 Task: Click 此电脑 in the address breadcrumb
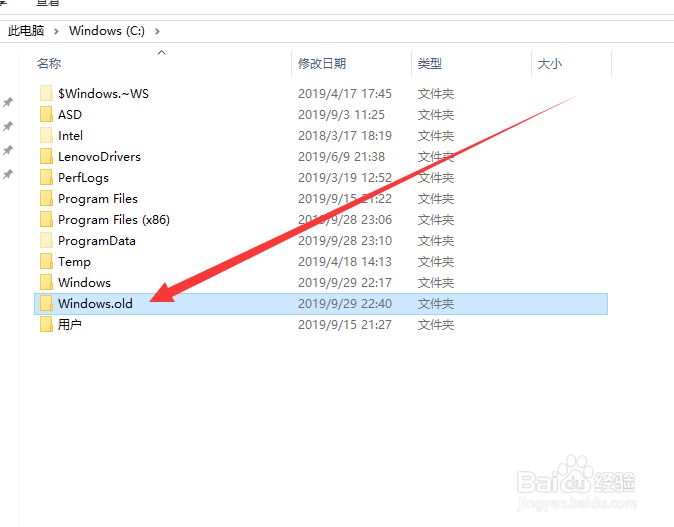(x=26, y=31)
